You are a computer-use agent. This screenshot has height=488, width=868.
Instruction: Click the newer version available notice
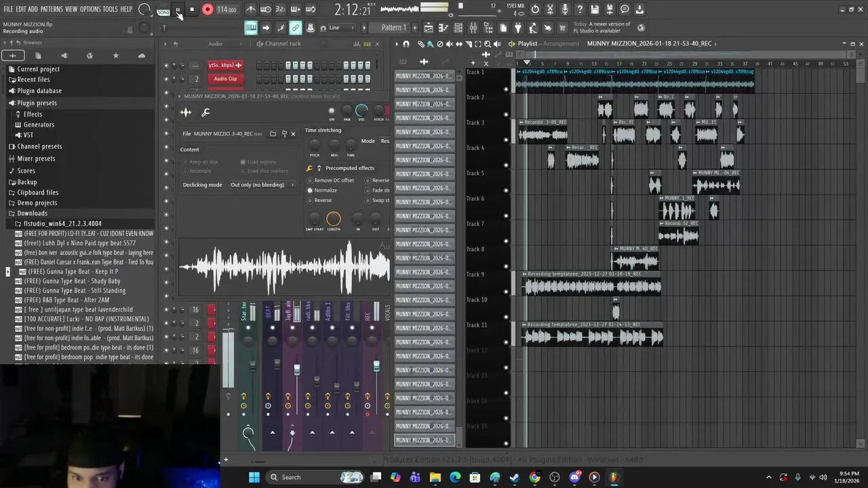601,28
